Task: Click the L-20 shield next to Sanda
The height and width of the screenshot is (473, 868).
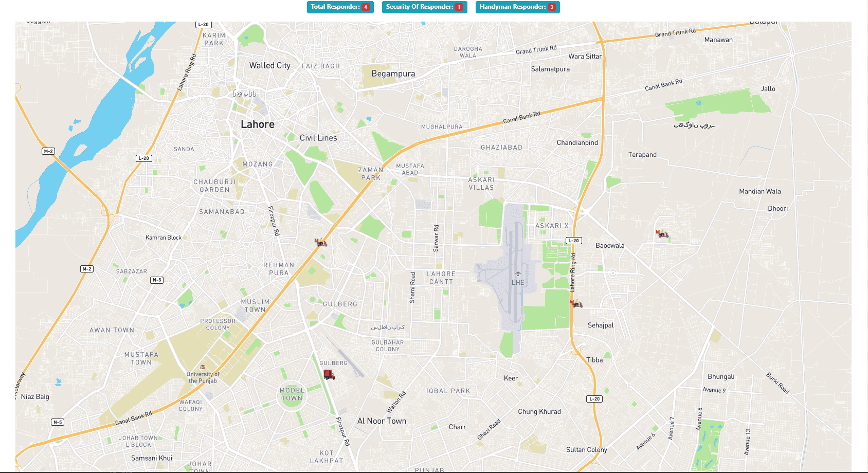Action: [x=143, y=158]
